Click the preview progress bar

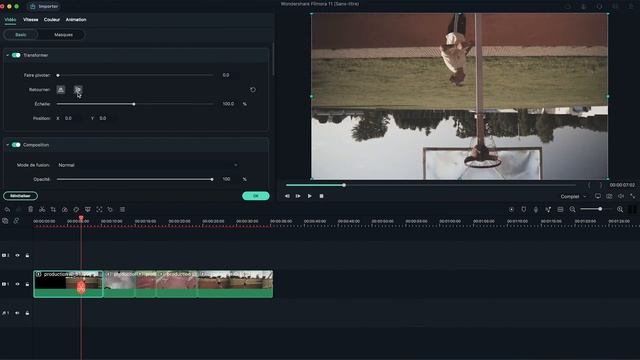point(431,185)
